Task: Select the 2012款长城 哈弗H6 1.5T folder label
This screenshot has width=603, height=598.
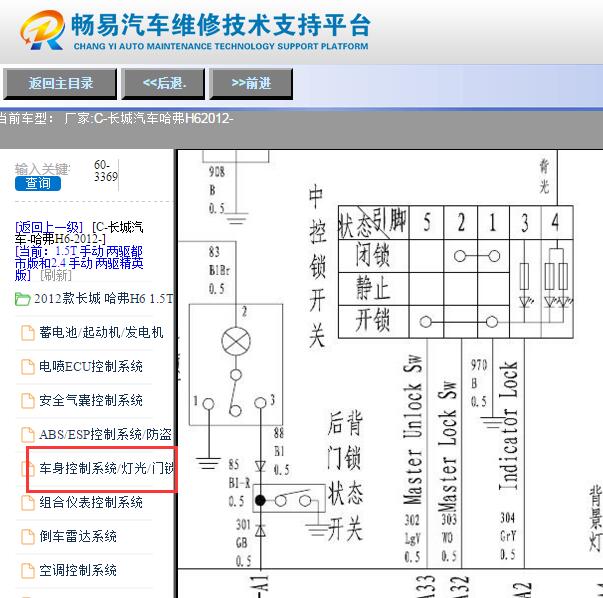Action: coord(103,298)
